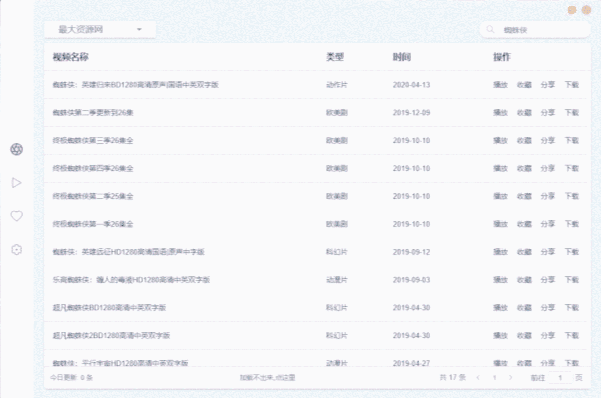This screenshot has width=601, height=398.
Task: Click 收藏 for 乐高蜘蛛侠:恼人的毒液
Action: (x=524, y=280)
